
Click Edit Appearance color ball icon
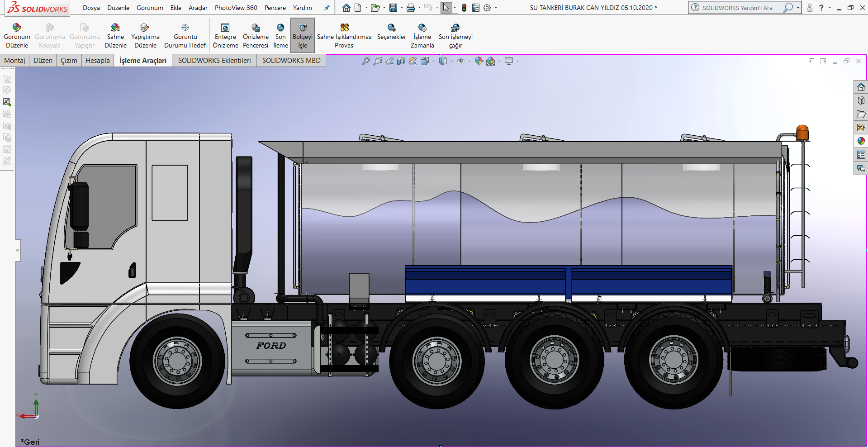[x=479, y=61]
